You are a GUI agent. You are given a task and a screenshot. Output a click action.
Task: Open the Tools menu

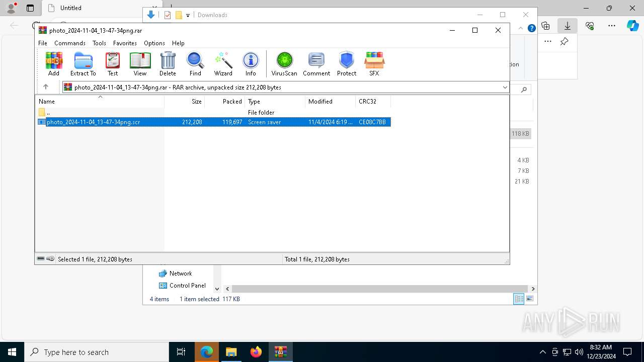point(99,43)
